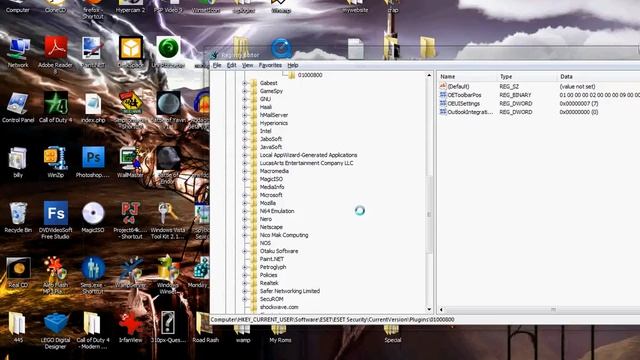Select the (Default) string value icon
This screenshot has height=360, width=640.
tap(443, 86)
